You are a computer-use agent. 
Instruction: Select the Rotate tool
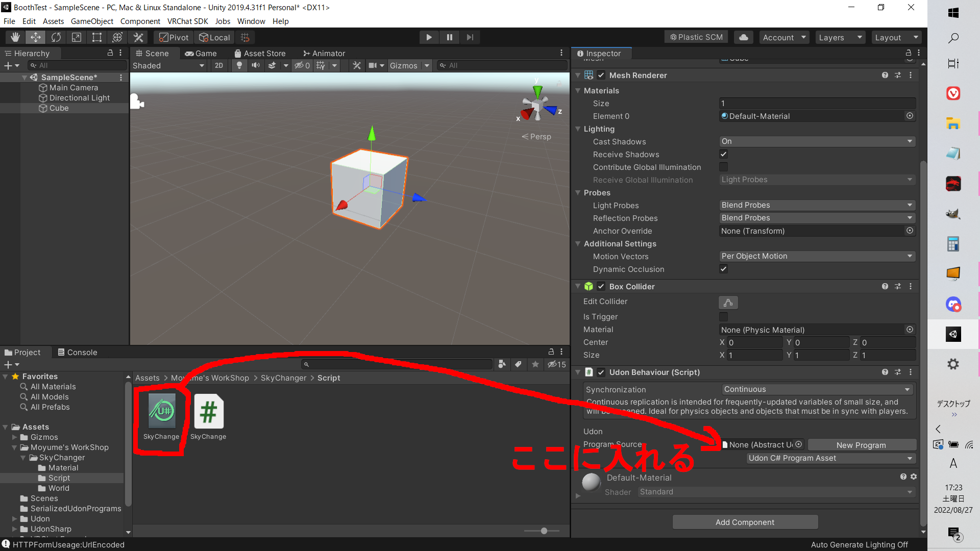56,37
